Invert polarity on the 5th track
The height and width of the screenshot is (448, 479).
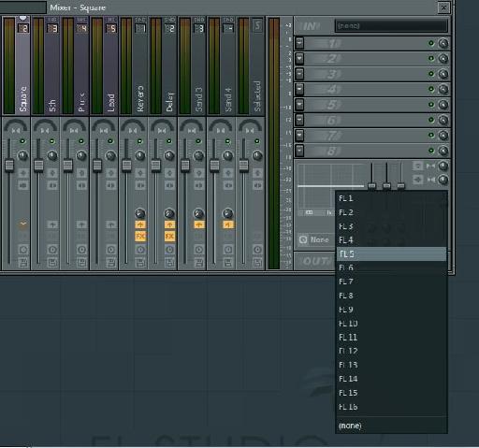point(52,173)
